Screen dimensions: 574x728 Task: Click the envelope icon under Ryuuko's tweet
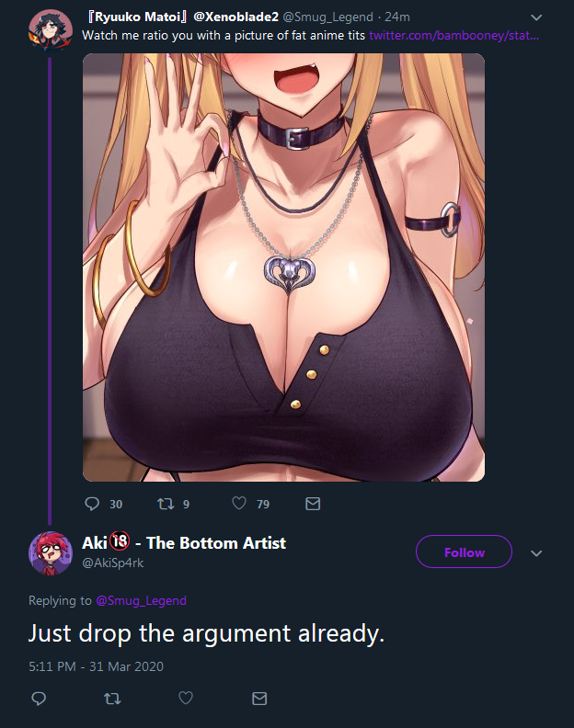pyautogui.click(x=313, y=504)
